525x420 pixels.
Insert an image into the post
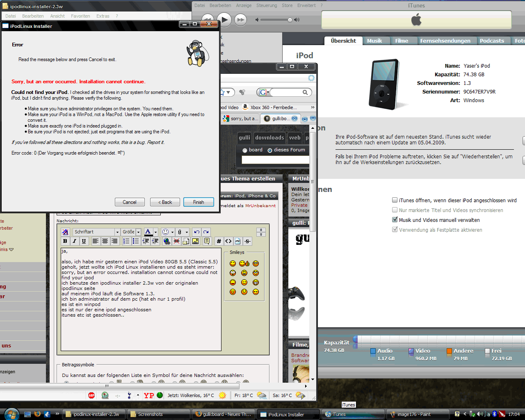[x=195, y=241]
